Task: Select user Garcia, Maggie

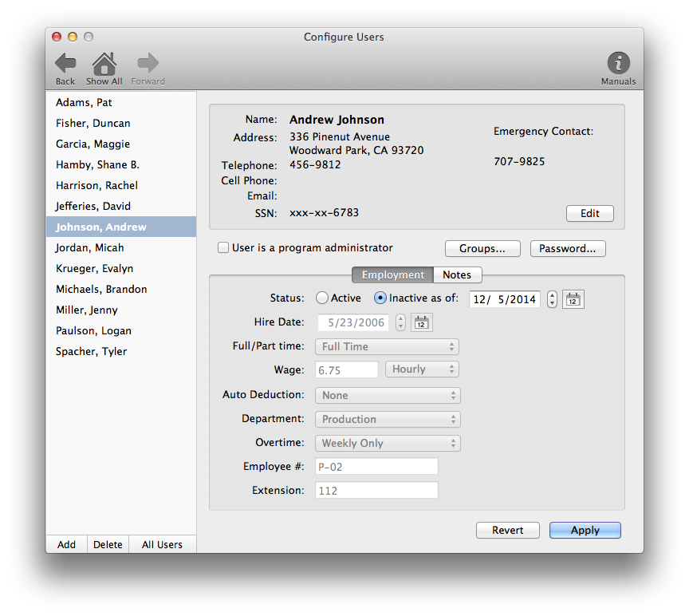Action: [x=121, y=144]
